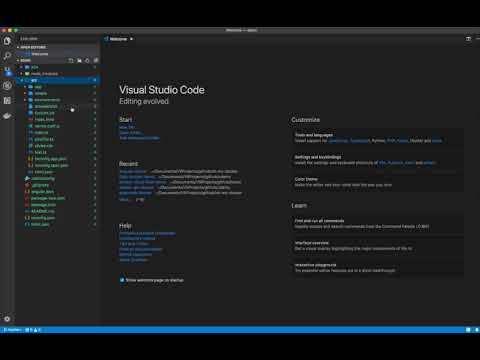The height and width of the screenshot is (360, 480).
Task: Click the Tools and languages card
Action: [377, 138]
